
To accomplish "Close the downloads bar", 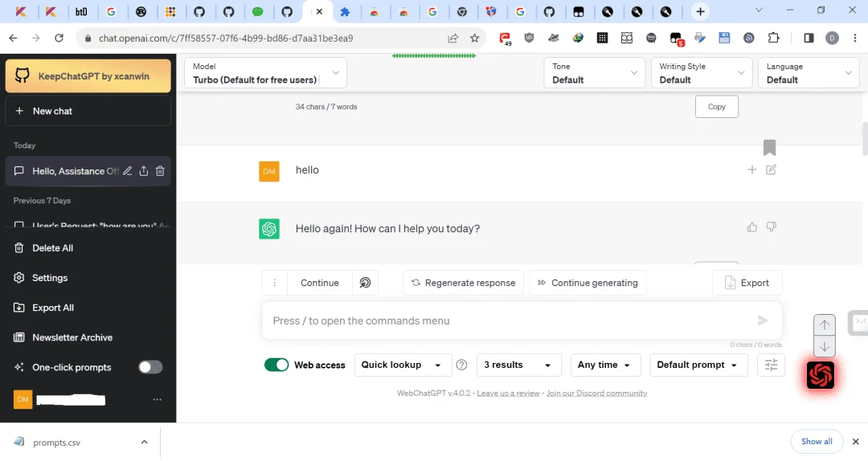I will pos(855,442).
